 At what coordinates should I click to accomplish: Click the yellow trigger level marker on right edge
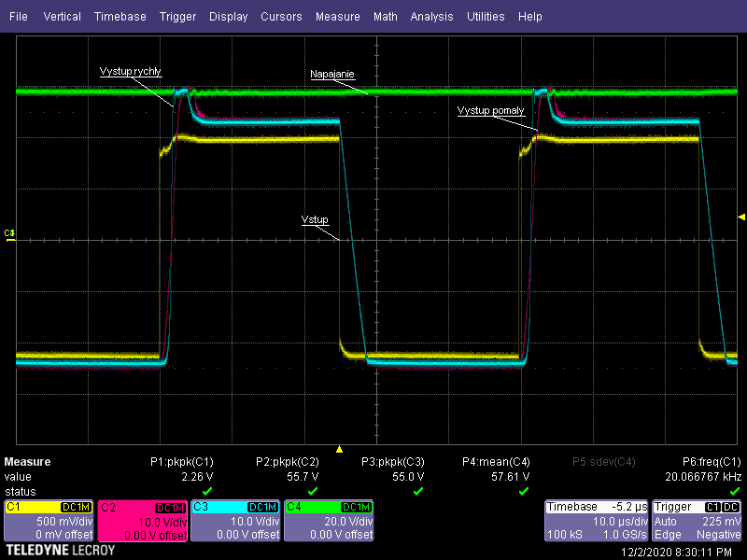coord(741,217)
